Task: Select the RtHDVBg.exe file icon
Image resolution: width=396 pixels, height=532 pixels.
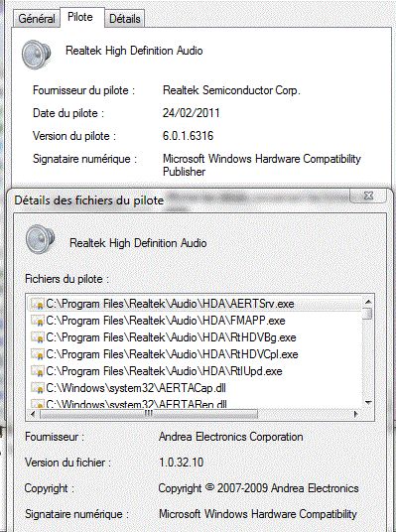Action: pyautogui.click(x=38, y=337)
